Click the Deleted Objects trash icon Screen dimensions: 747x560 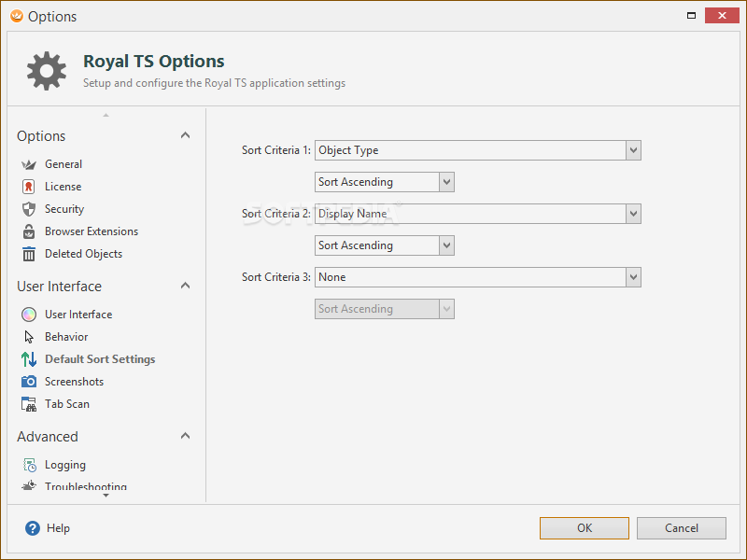click(x=29, y=254)
